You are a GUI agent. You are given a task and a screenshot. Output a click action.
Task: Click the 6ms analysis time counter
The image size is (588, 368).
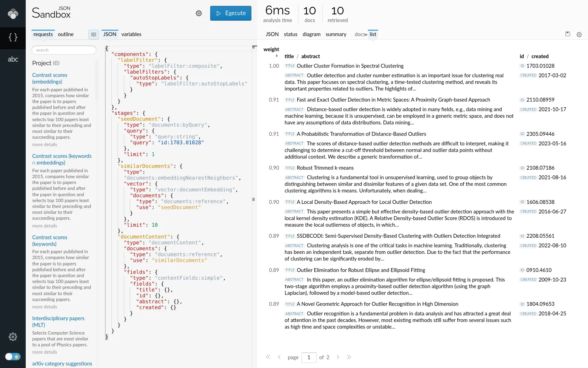point(277,14)
